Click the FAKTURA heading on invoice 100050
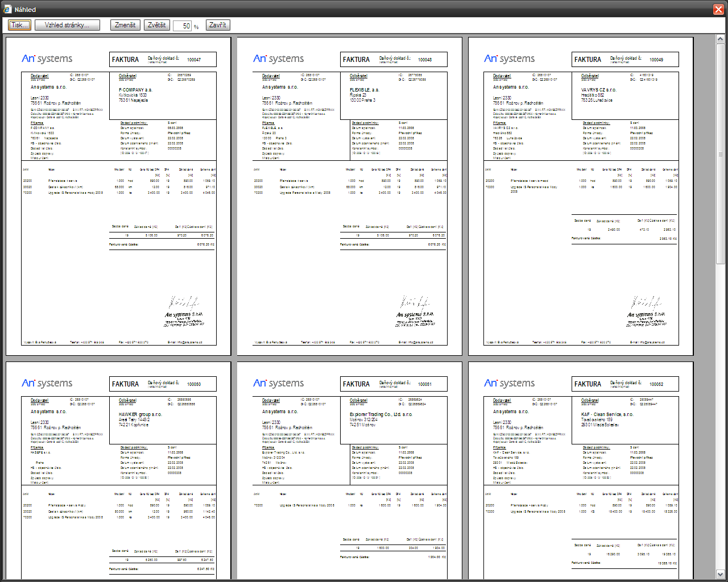Image resolution: width=728 pixels, height=582 pixels. [125, 384]
